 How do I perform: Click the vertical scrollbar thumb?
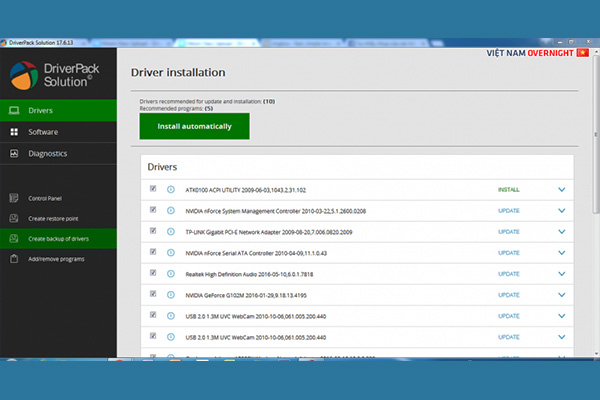point(596,134)
